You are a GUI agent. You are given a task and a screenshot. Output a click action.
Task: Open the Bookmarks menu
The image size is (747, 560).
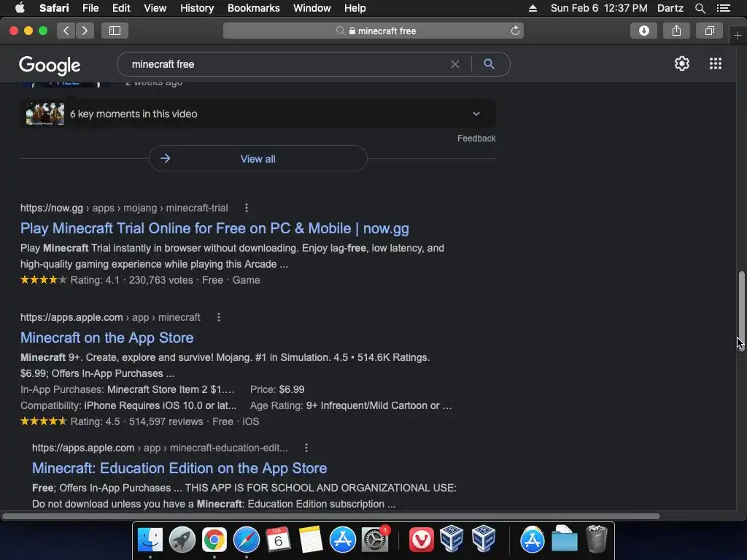(253, 8)
